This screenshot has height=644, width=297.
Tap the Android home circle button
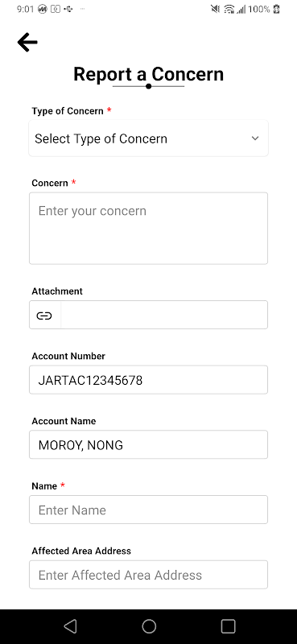click(x=149, y=626)
